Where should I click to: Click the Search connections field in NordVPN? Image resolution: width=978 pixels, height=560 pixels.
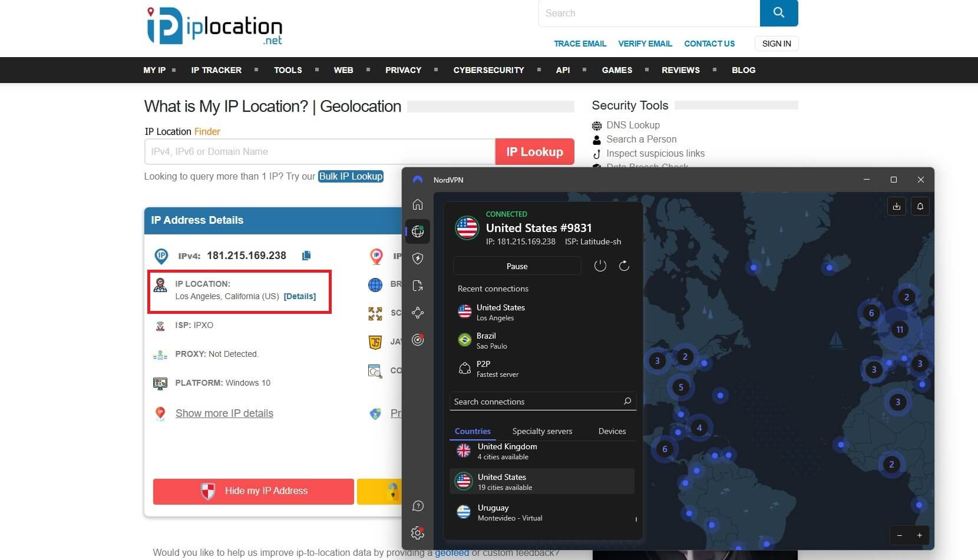pyautogui.click(x=542, y=402)
